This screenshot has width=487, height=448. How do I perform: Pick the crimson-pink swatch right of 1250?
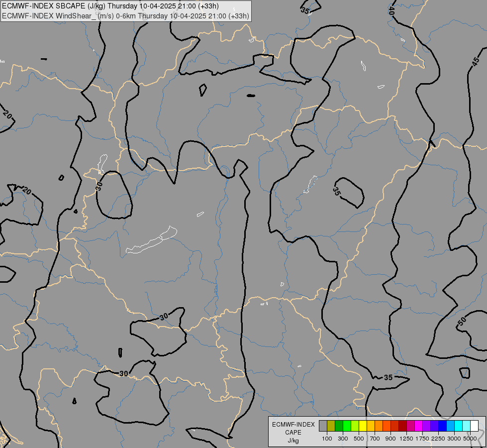[410, 426]
